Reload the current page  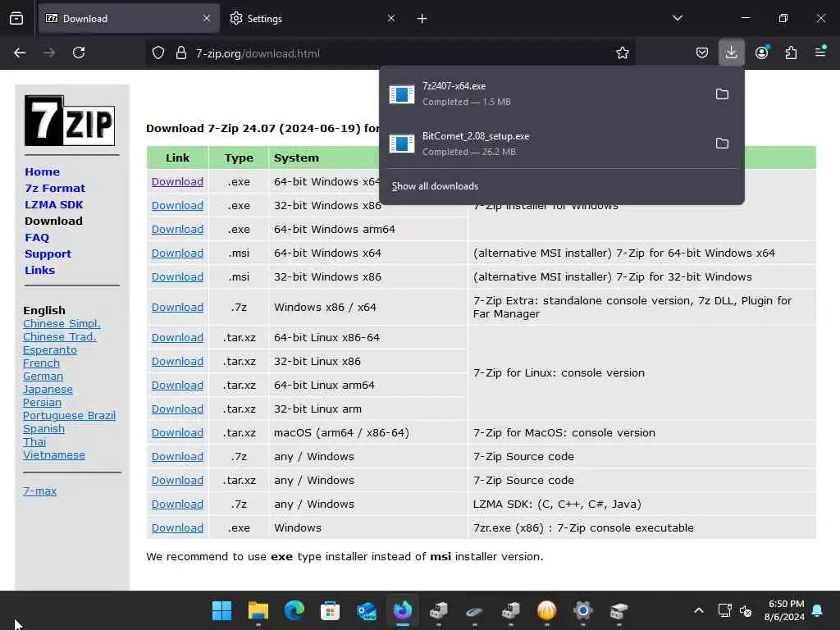click(79, 52)
